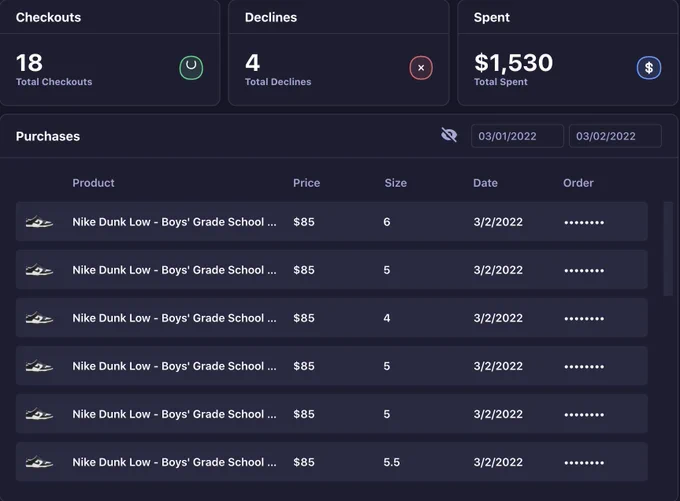Click the blue dollar spent icon

tap(649, 68)
